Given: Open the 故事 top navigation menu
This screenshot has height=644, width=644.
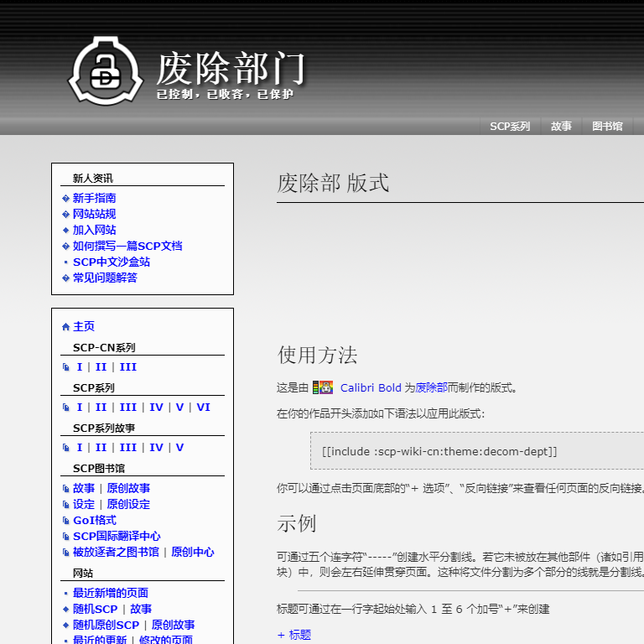Looking at the screenshot, I should (561, 127).
